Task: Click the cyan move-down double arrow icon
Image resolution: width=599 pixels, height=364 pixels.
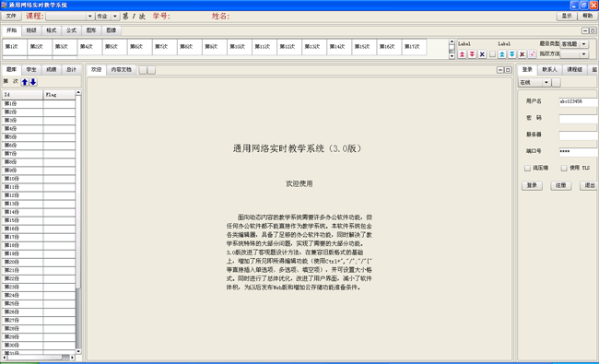Action: pyautogui.click(x=512, y=54)
